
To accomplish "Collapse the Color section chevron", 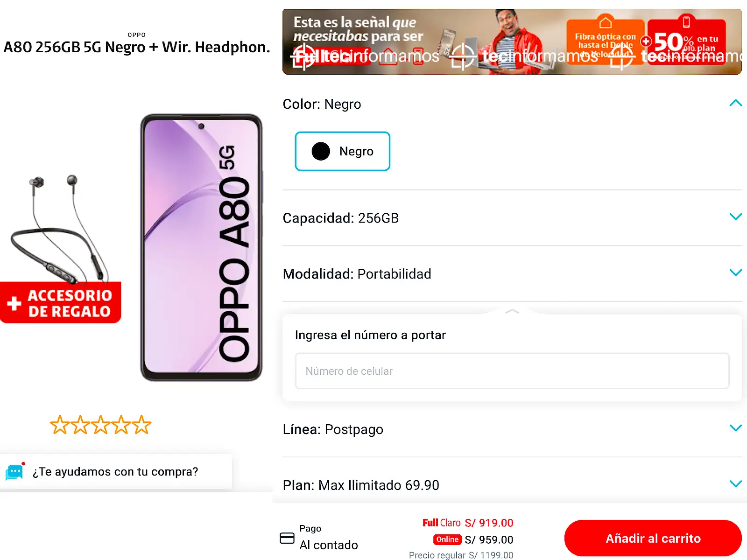I will click(735, 103).
